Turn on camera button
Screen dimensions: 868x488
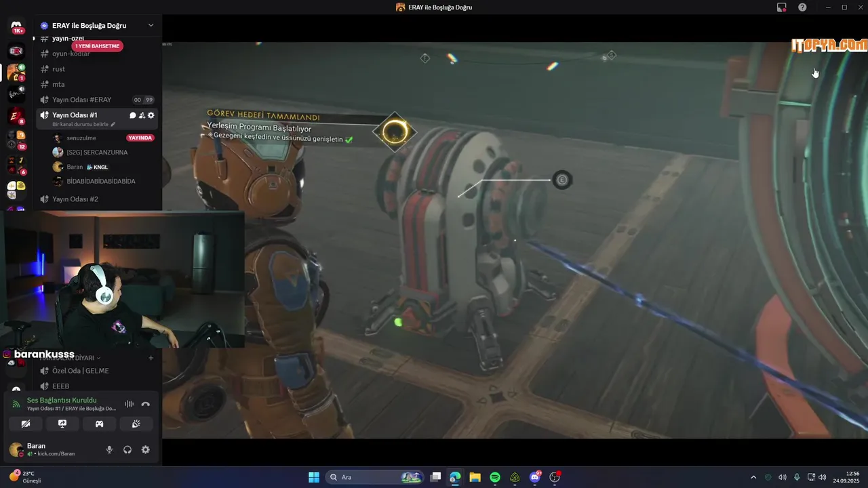[26, 424]
